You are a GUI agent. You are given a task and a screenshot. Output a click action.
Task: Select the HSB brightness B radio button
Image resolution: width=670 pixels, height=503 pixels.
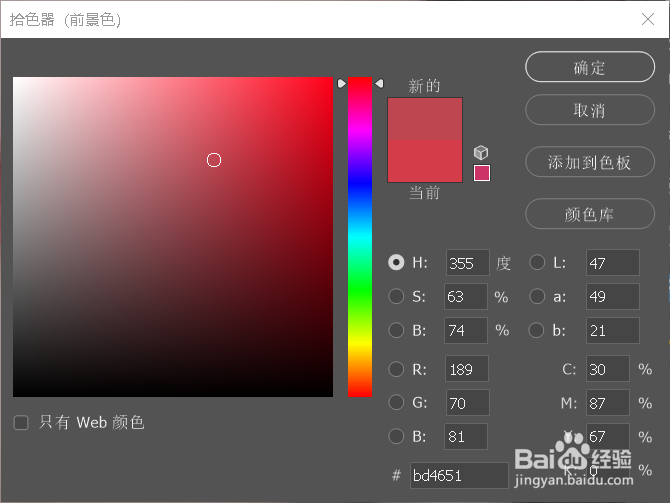pyautogui.click(x=396, y=330)
